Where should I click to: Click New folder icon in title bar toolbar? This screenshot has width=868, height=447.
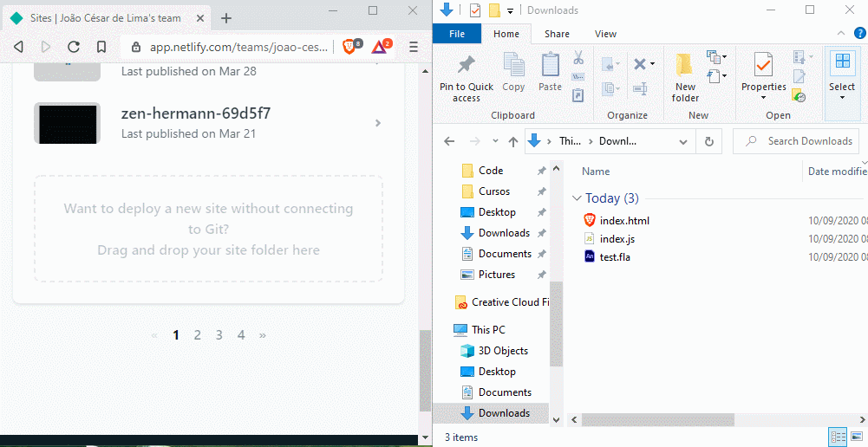tap(494, 10)
